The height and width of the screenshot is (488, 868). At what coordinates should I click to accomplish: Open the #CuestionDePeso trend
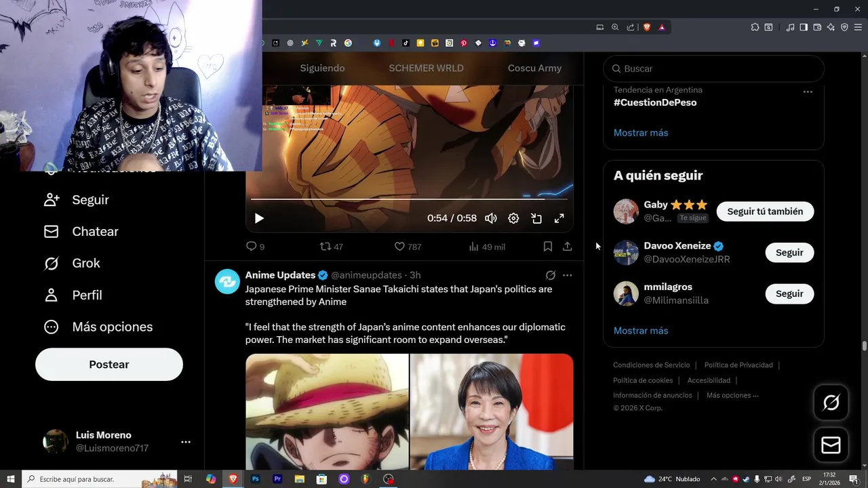pyautogui.click(x=655, y=102)
